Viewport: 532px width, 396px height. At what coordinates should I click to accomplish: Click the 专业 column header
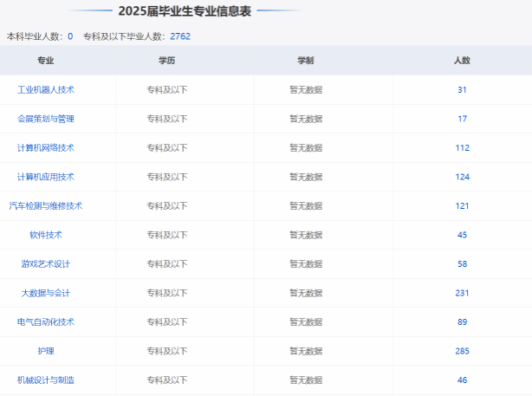[46, 61]
